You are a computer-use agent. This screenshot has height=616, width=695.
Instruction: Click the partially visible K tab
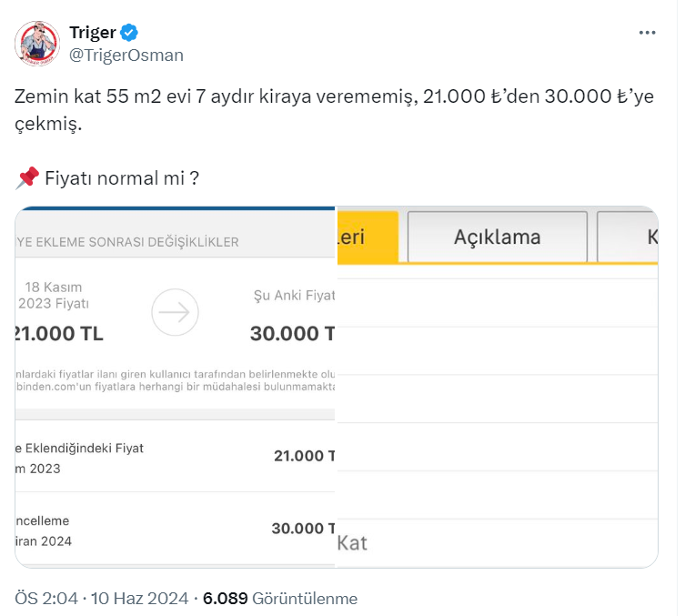coord(630,237)
